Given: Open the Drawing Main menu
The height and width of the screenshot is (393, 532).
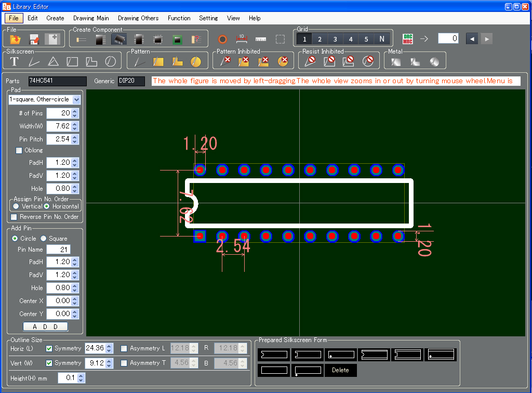Looking at the screenshot, I should (91, 18).
